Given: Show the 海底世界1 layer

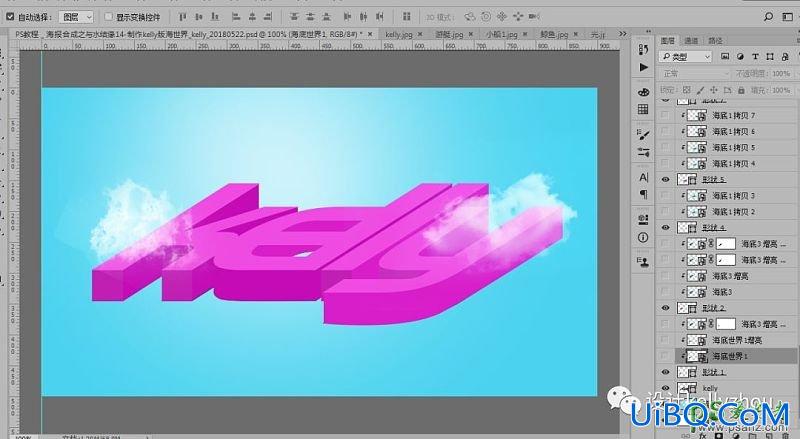Looking at the screenshot, I should click(x=665, y=356).
